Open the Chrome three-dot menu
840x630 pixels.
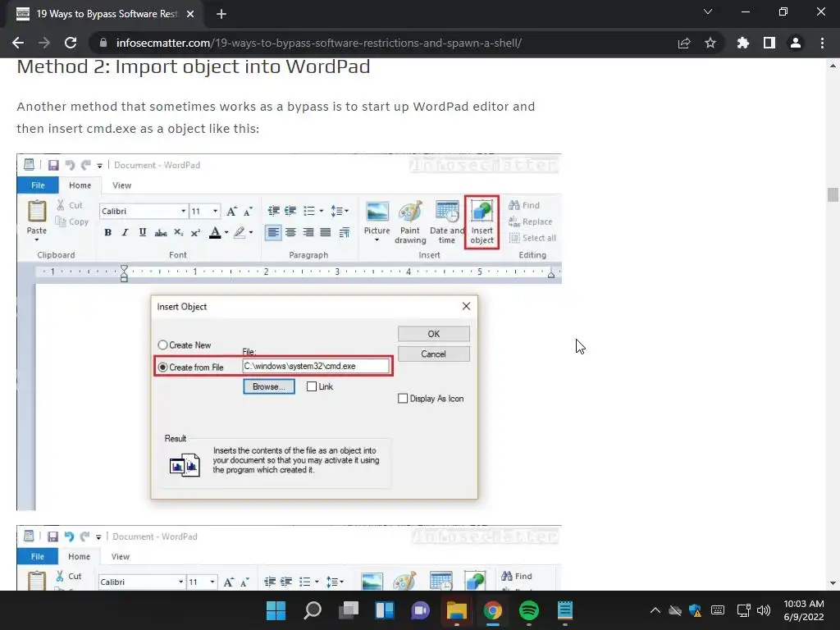point(822,43)
